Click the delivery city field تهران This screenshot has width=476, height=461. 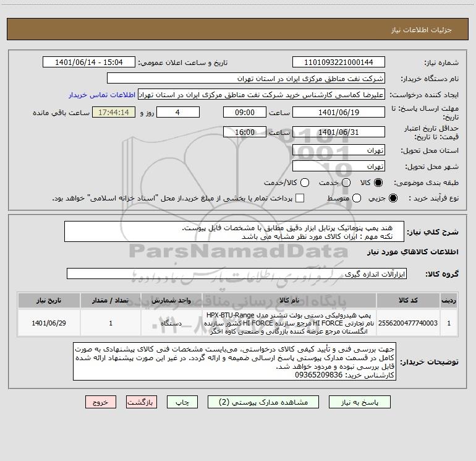(x=339, y=166)
